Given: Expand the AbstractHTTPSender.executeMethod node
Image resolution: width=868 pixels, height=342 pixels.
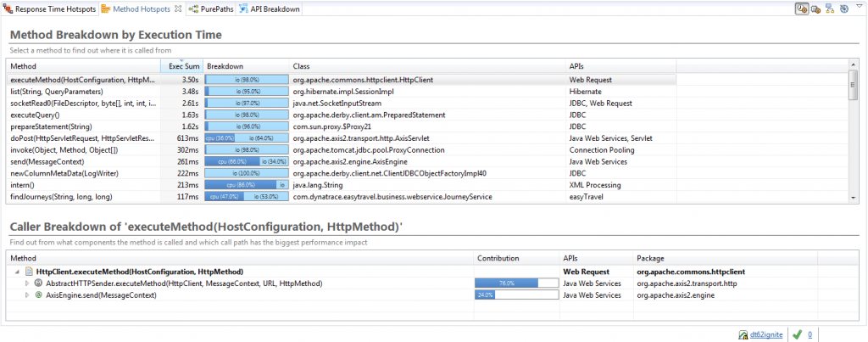Looking at the screenshot, I should (28, 283).
